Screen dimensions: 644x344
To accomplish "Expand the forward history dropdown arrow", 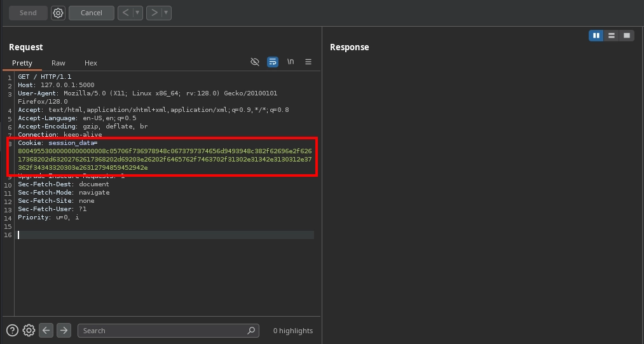I will (166, 13).
